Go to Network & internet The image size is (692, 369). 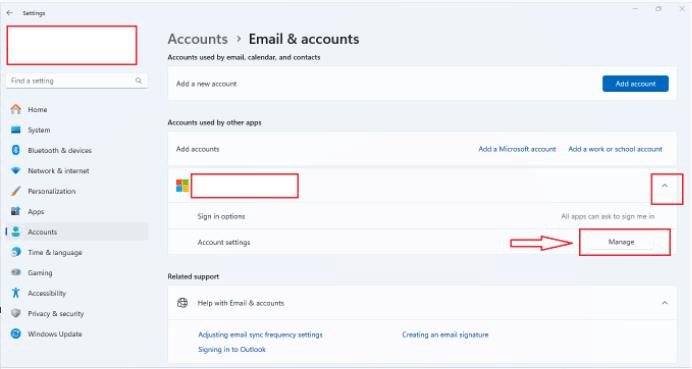click(x=77, y=170)
